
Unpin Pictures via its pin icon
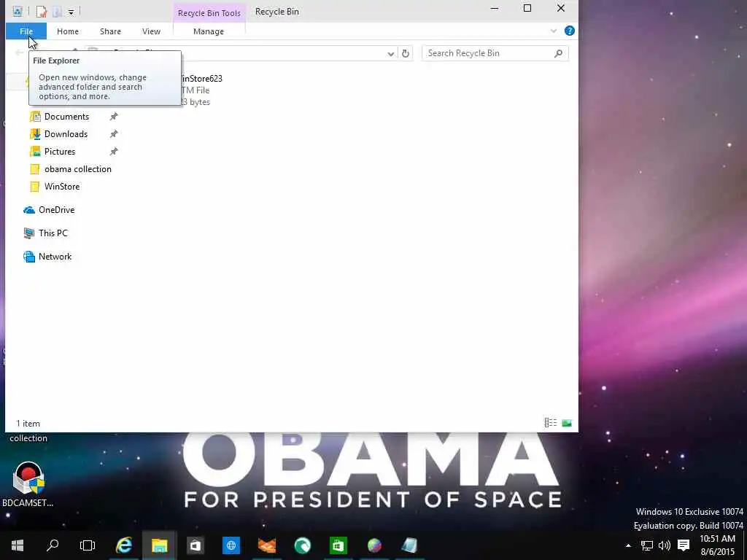click(x=113, y=152)
